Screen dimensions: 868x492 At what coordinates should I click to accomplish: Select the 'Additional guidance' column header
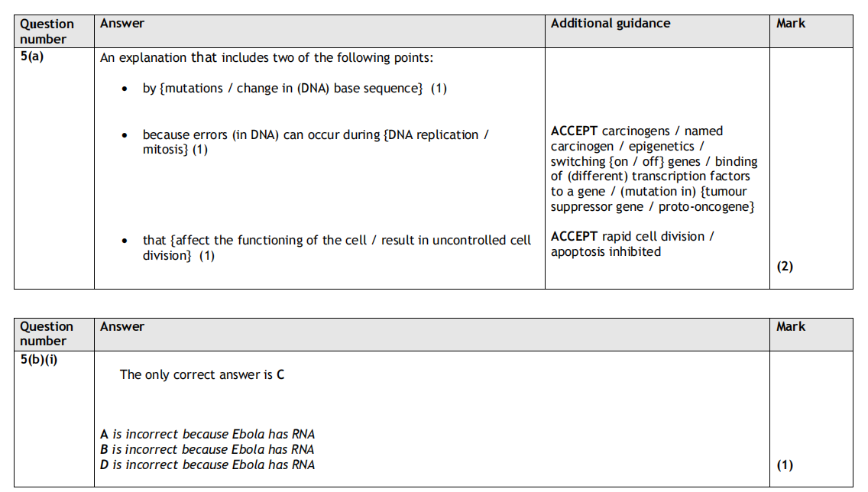tap(611, 24)
